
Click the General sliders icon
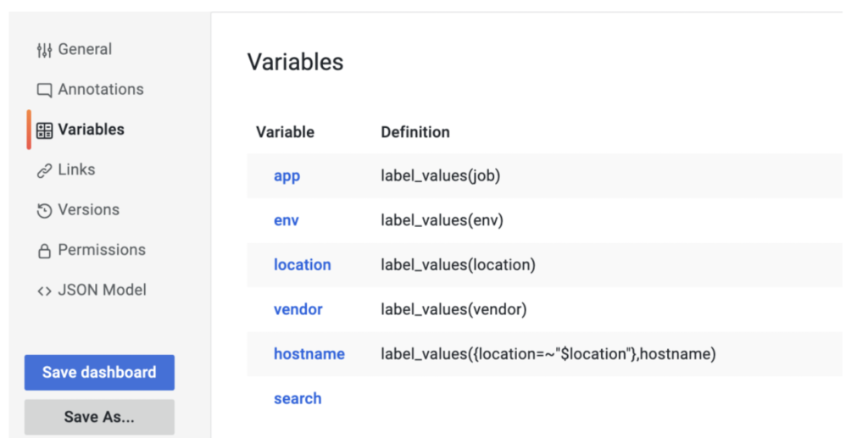44,50
